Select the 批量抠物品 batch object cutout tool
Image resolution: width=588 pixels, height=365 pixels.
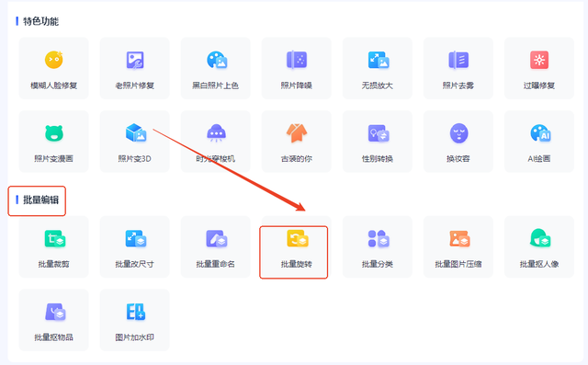coord(53,320)
